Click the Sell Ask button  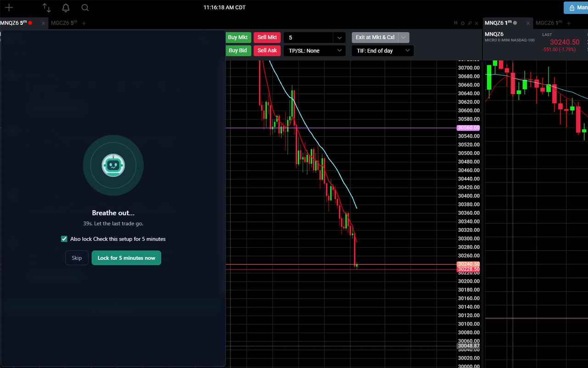coord(267,51)
